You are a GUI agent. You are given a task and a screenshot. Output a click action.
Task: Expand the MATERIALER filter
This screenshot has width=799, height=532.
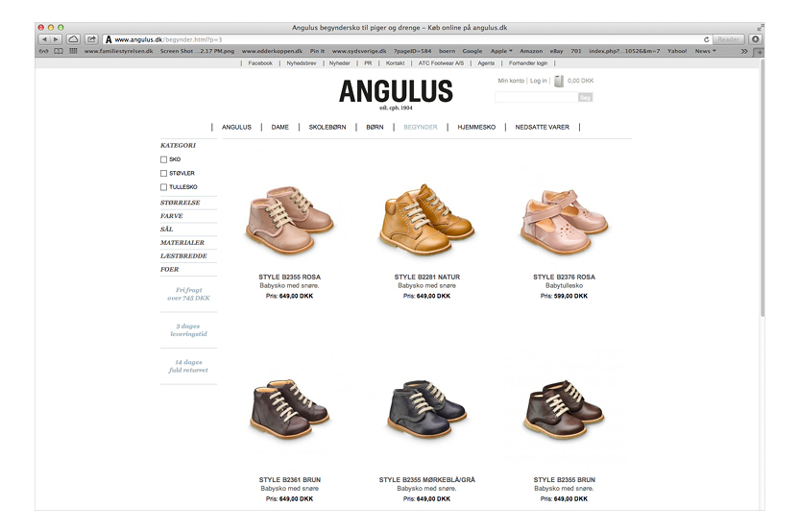[182, 243]
